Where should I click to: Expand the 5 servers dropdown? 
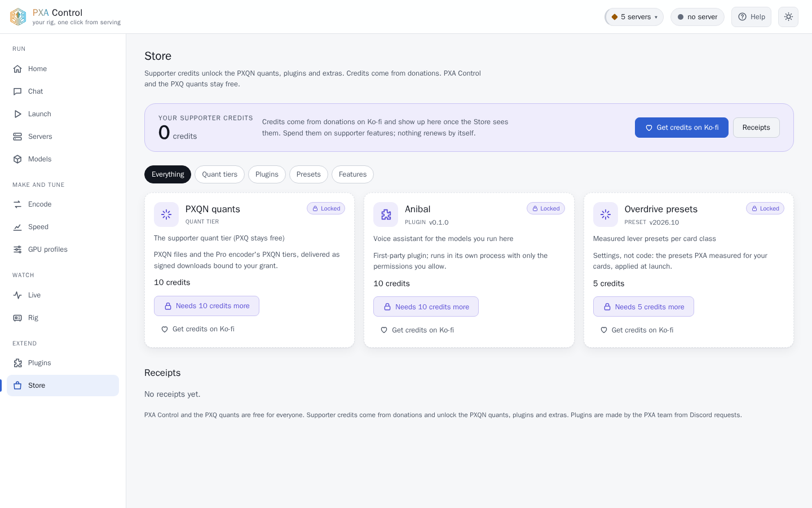point(634,17)
